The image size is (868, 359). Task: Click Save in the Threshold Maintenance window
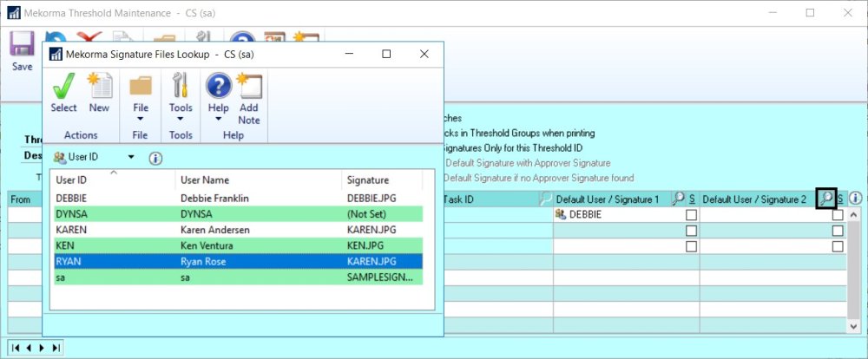point(23,52)
